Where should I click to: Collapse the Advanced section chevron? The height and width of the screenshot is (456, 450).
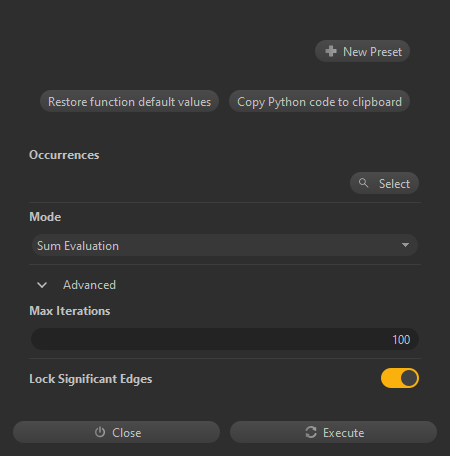(x=42, y=285)
